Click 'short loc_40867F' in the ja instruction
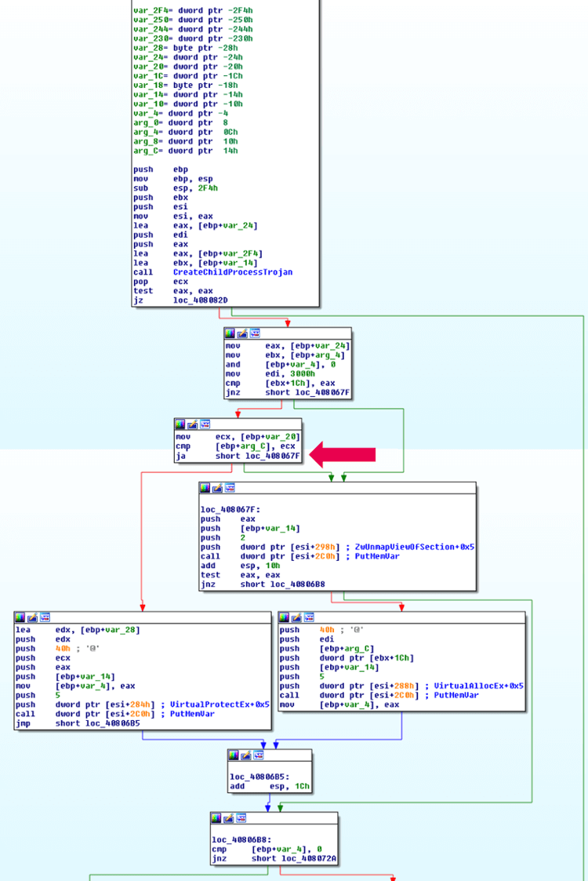 [x=258, y=456]
